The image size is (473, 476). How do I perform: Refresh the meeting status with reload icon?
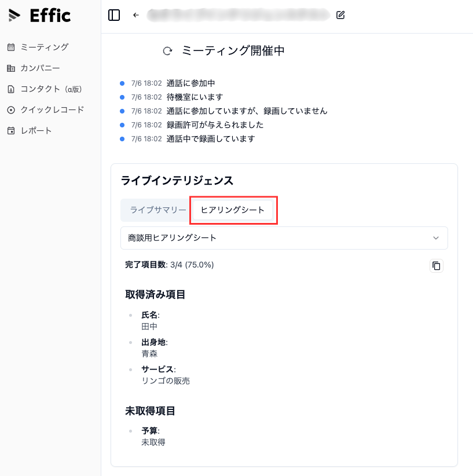167,51
